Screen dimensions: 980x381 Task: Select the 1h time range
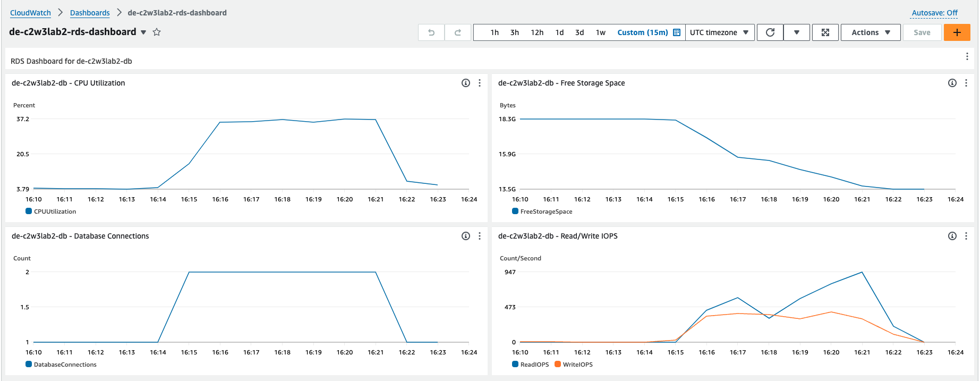pyautogui.click(x=494, y=32)
